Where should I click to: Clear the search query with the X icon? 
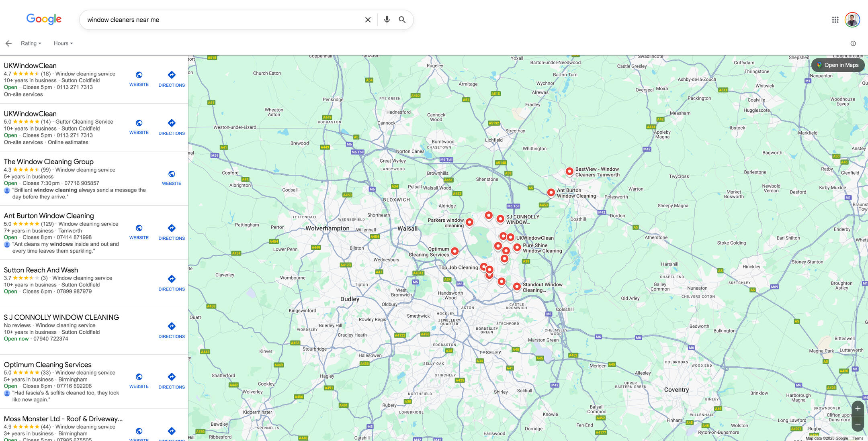(367, 19)
